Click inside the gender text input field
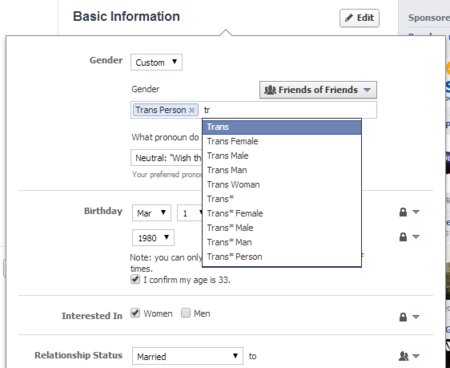Viewport: 450px width, 368px height. 288,110
